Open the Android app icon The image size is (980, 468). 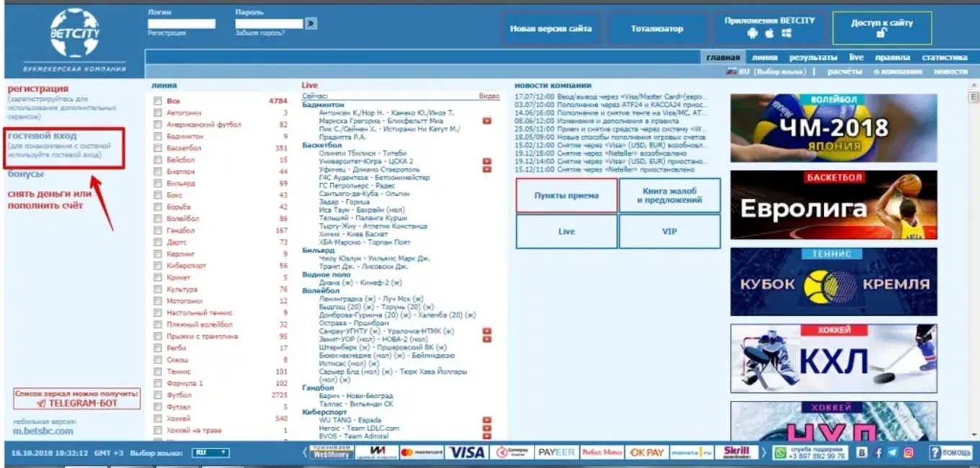752,34
